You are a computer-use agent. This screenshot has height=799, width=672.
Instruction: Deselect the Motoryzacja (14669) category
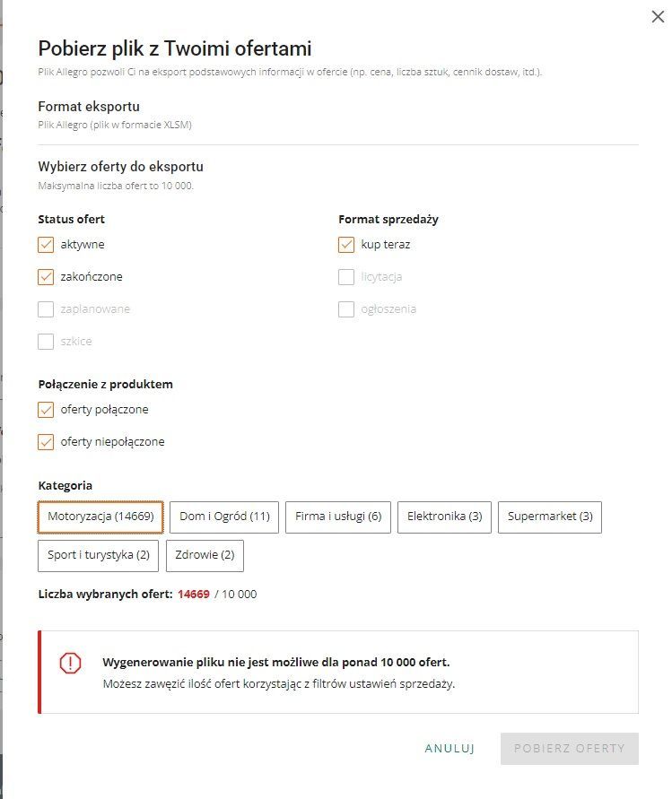(x=100, y=517)
